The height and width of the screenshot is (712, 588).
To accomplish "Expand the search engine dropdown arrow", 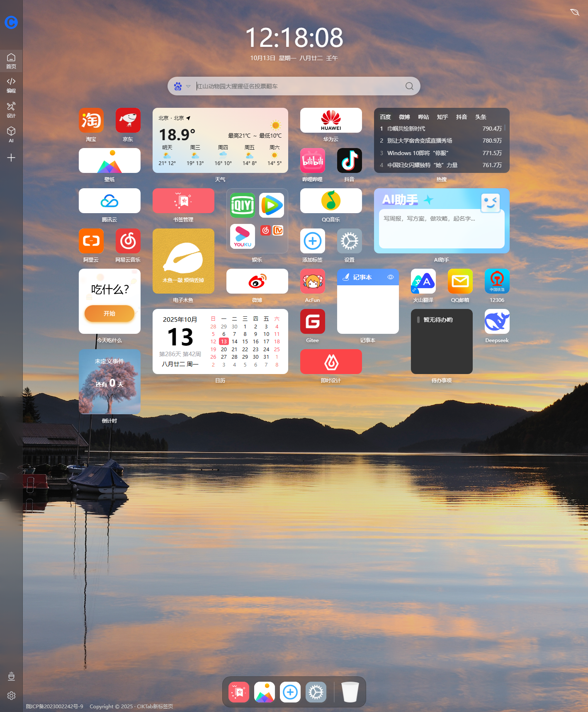I will pos(188,86).
